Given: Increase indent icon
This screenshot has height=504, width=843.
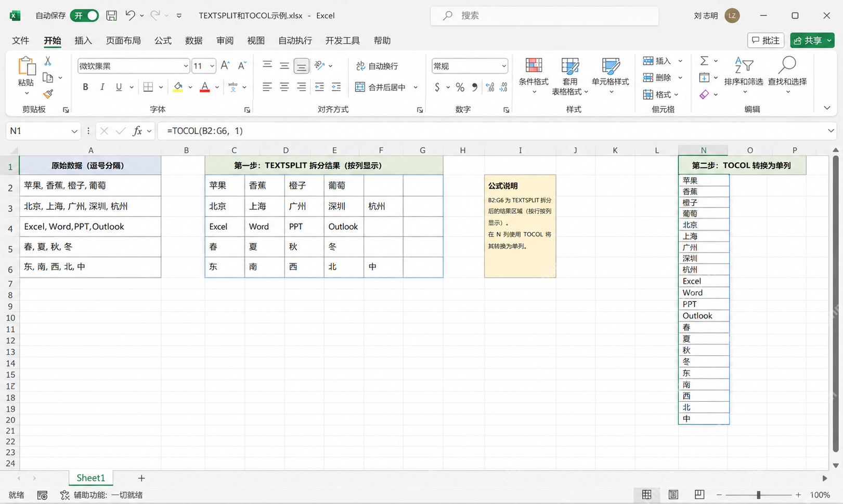Looking at the screenshot, I should 336,87.
